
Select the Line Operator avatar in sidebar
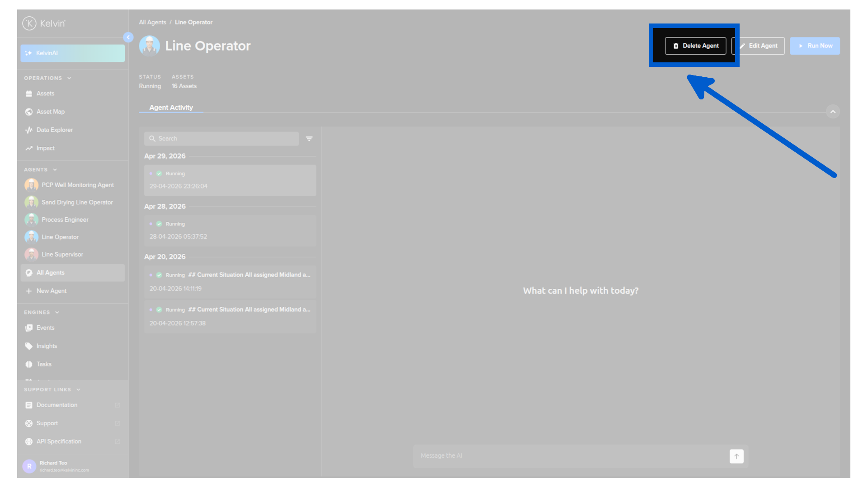point(31,237)
